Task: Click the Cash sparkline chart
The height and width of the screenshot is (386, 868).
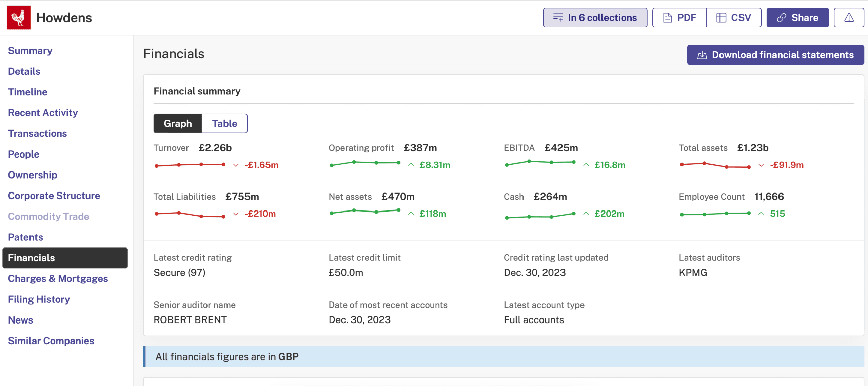Action: tap(540, 216)
